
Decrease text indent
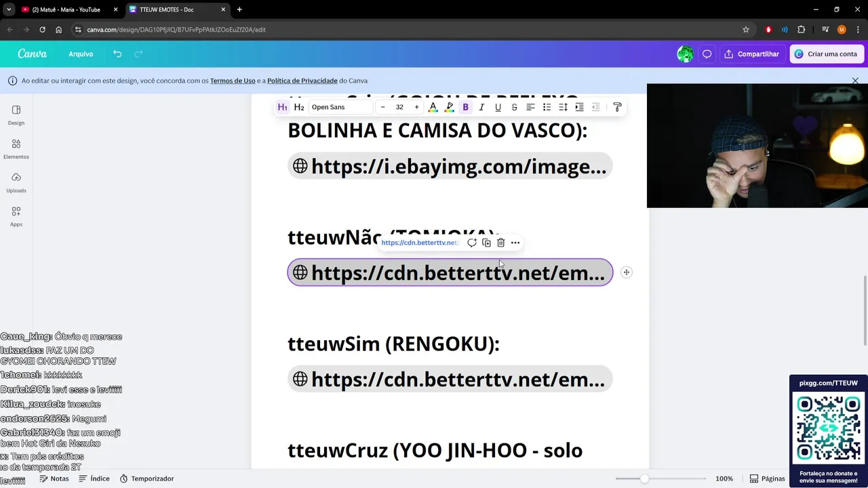595,107
